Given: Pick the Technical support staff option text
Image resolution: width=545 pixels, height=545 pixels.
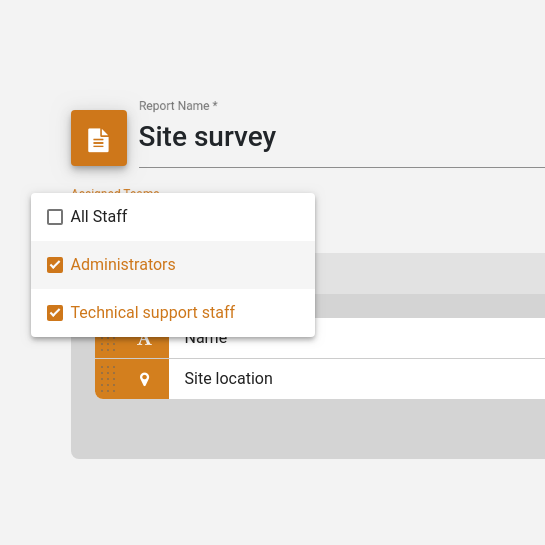Looking at the screenshot, I should click(153, 312).
